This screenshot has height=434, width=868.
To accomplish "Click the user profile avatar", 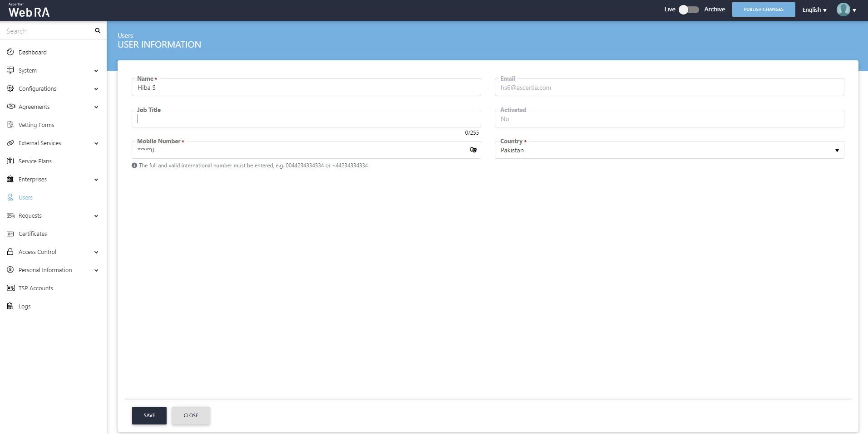I will click(x=843, y=10).
